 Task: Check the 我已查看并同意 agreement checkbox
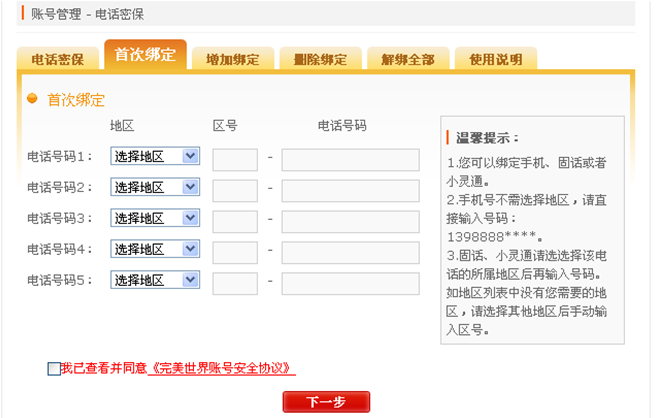pos(54,369)
